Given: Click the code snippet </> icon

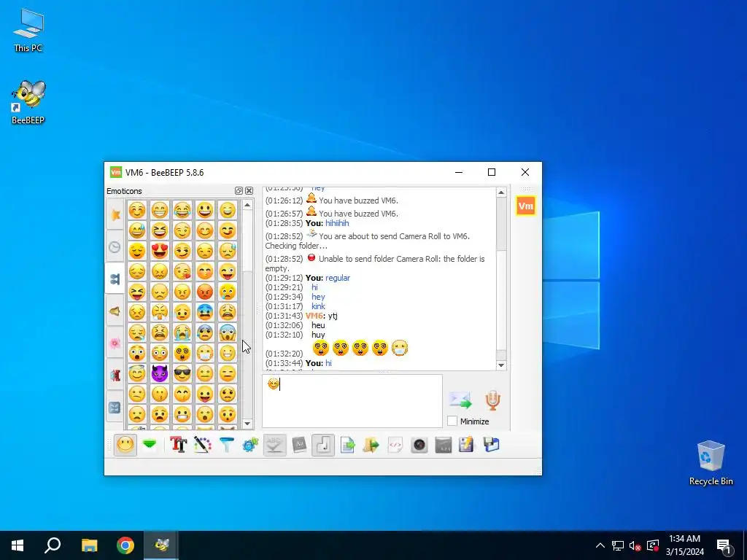Looking at the screenshot, I should [x=395, y=446].
